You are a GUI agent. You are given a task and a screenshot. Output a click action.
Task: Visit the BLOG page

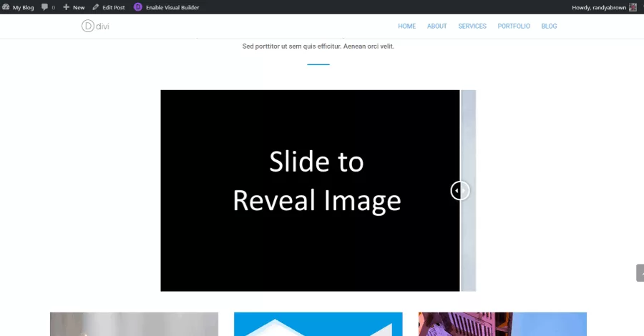(549, 26)
